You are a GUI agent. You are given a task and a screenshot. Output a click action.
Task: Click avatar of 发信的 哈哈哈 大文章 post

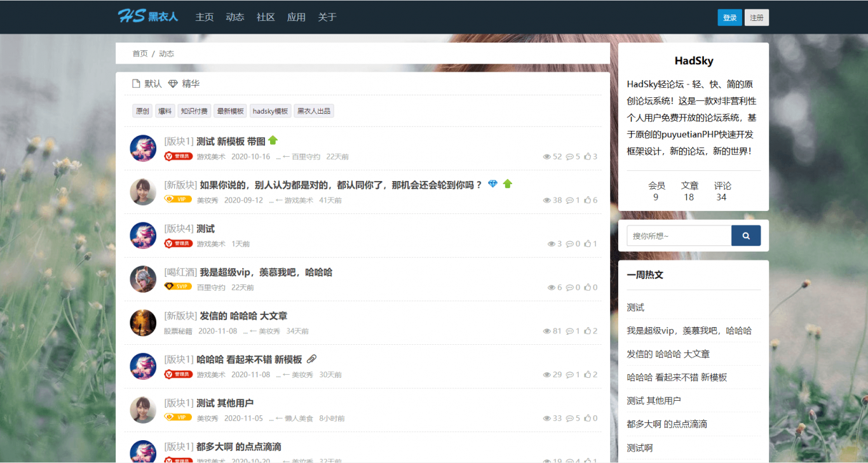(143, 323)
